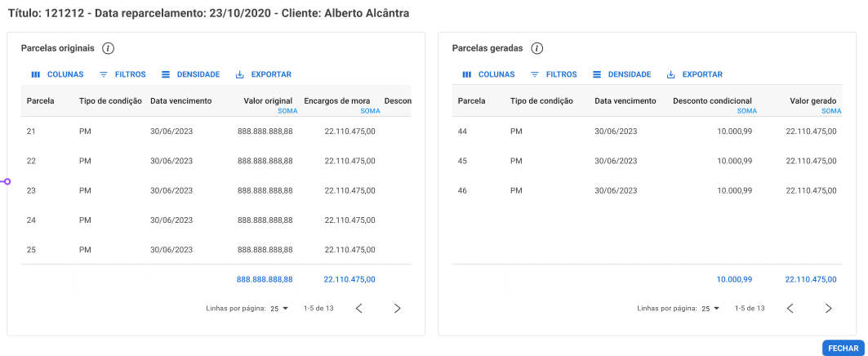Viewport: 868px width, 356px height.
Task: Select row with Parcela 24
Action: point(216,220)
